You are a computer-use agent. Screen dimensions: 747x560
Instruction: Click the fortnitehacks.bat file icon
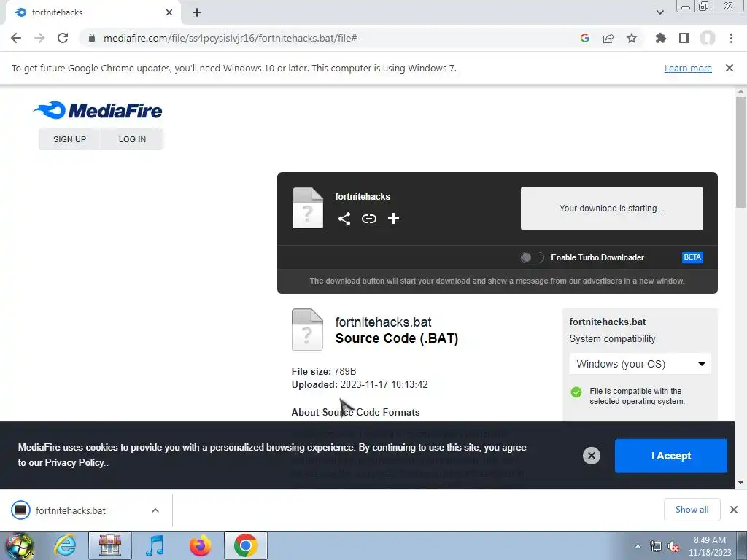307,330
